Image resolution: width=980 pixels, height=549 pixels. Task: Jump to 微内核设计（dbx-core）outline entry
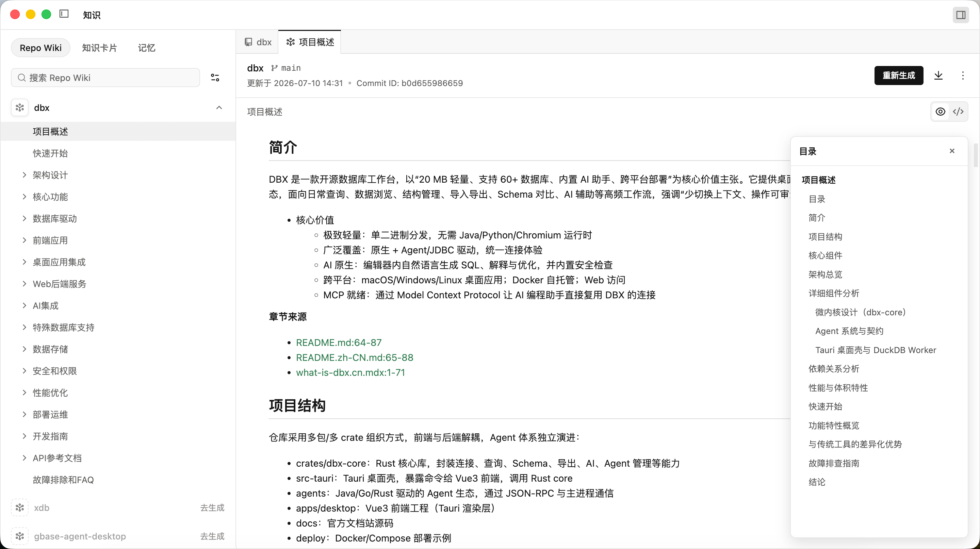point(861,312)
